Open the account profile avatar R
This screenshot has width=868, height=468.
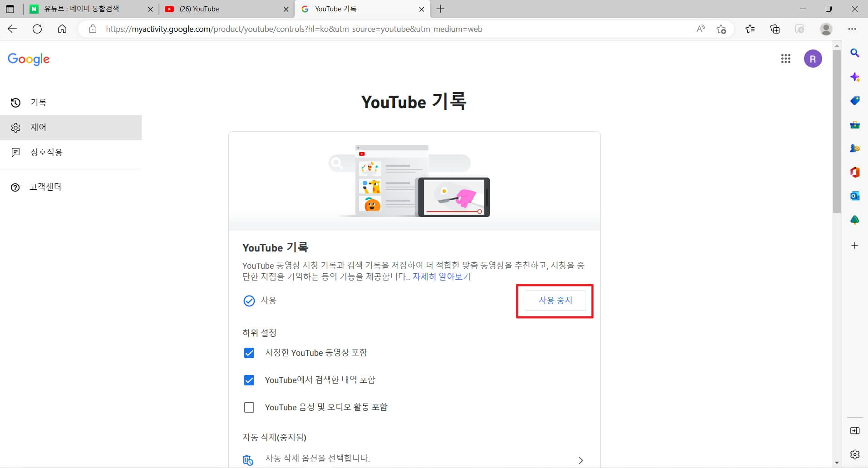pyautogui.click(x=813, y=59)
